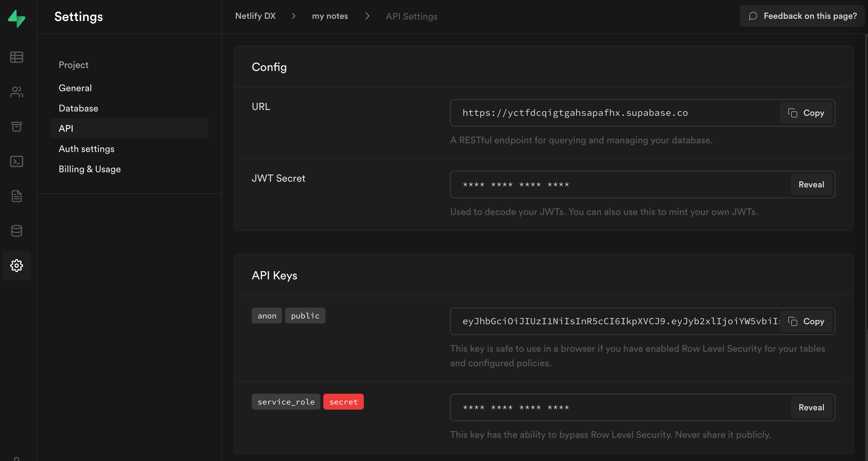Viewport: 868px width, 461px height.
Task: Click the Supabase logo icon at top-left
Action: pyautogui.click(x=17, y=17)
